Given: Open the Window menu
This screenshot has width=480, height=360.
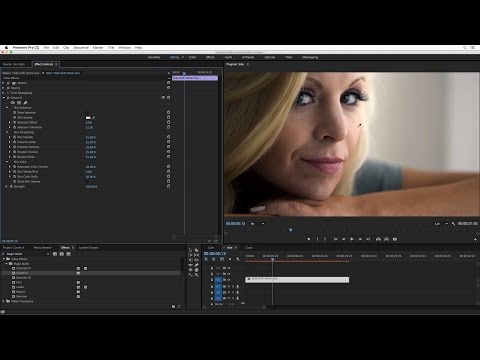Looking at the screenshot, I should click(125, 48).
